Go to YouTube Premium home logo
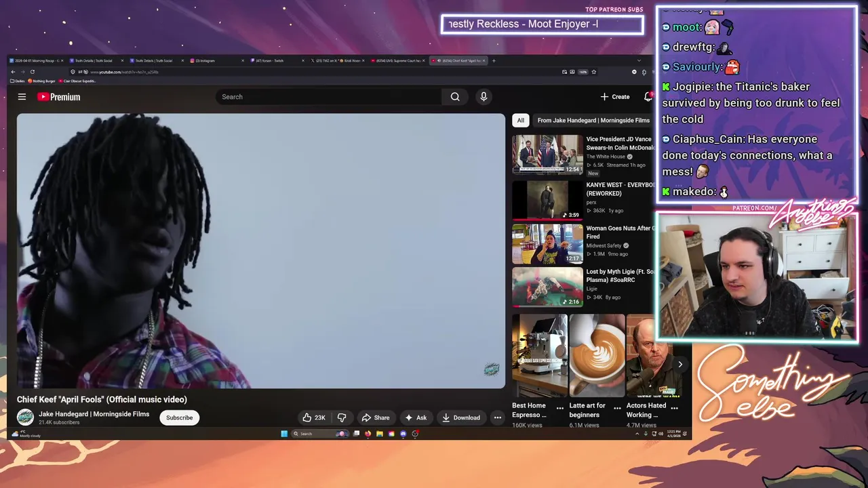The width and height of the screenshot is (868, 488). pyautogui.click(x=59, y=97)
